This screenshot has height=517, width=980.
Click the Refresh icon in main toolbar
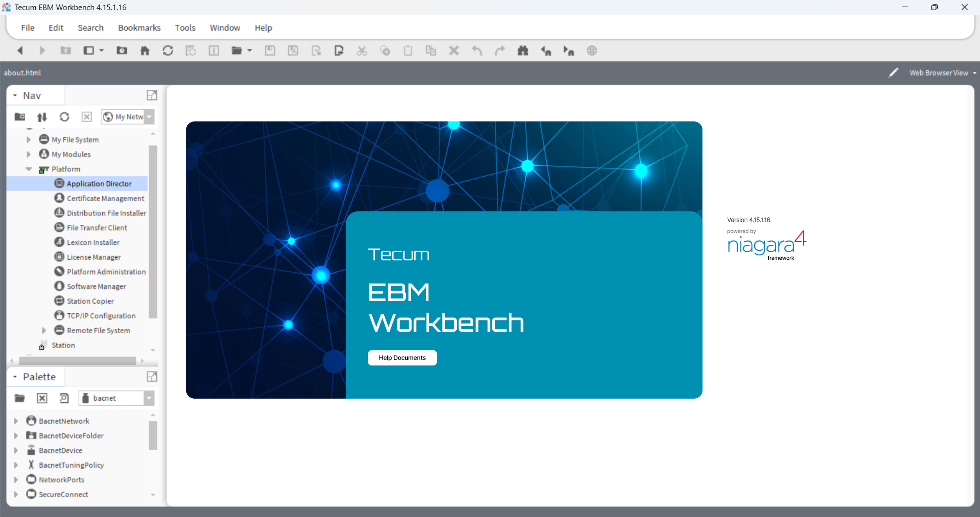168,51
